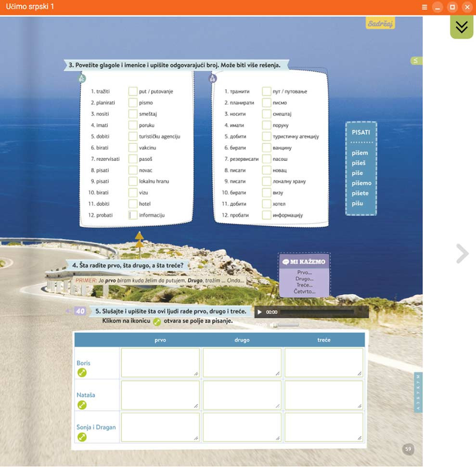Select the box beside "pasoš"
This screenshot has width=476, height=467.
133,159
